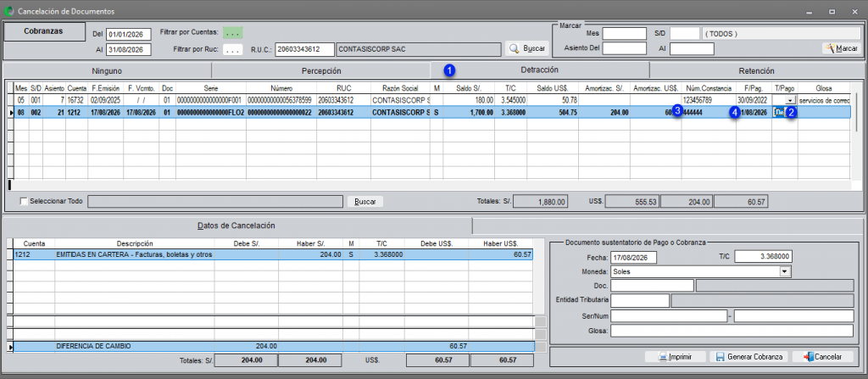Open the Moneda dropdown showing Soles
The height and width of the screenshot is (379, 868).
tap(784, 271)
